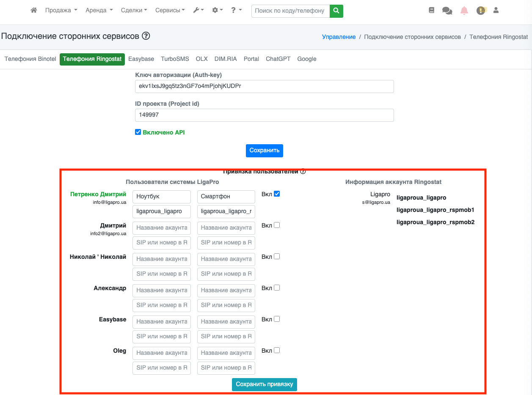The height and width of the screenshot is (395, 532).
Task: Open the ChatGPT tab
Action: 278,59
